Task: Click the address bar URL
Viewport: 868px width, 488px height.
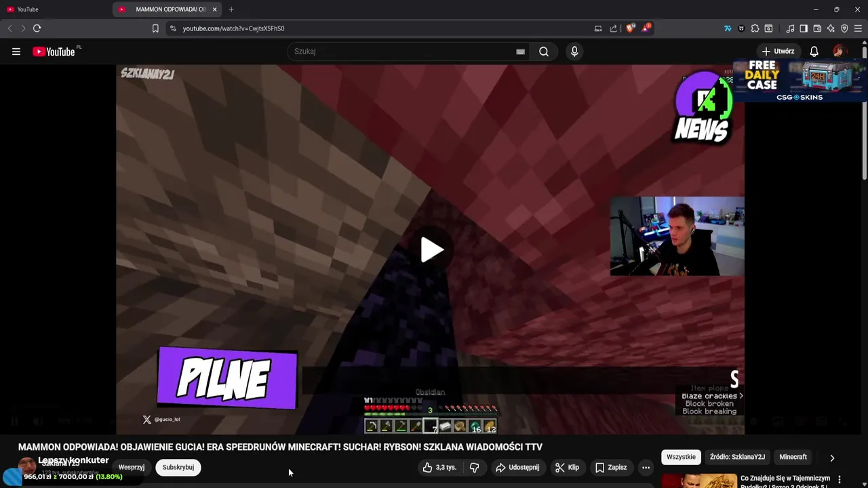Action: point(233,28)
